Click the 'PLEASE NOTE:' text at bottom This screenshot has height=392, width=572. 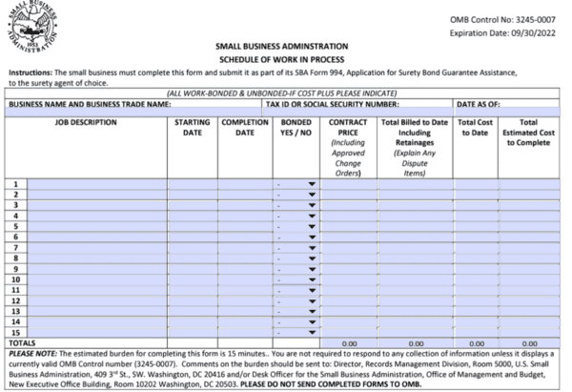coord(32,354)
